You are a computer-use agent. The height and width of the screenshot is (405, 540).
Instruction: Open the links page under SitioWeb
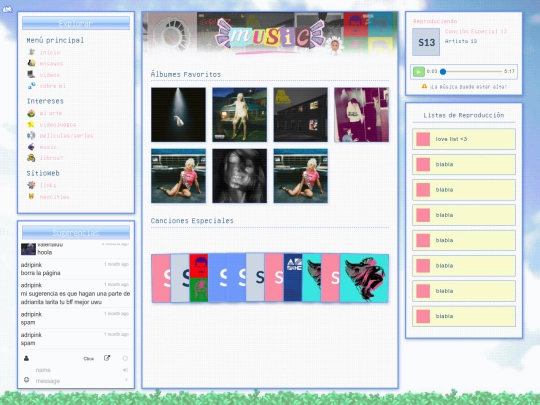pos(48,185)
